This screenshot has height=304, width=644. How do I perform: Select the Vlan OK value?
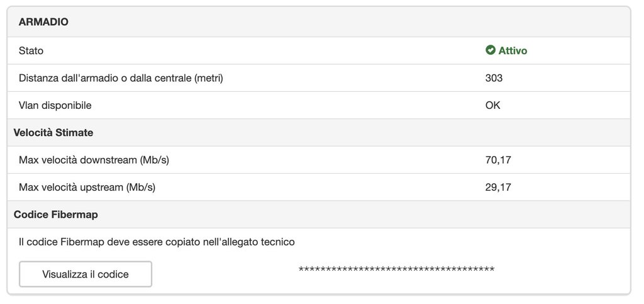(492, 105)
